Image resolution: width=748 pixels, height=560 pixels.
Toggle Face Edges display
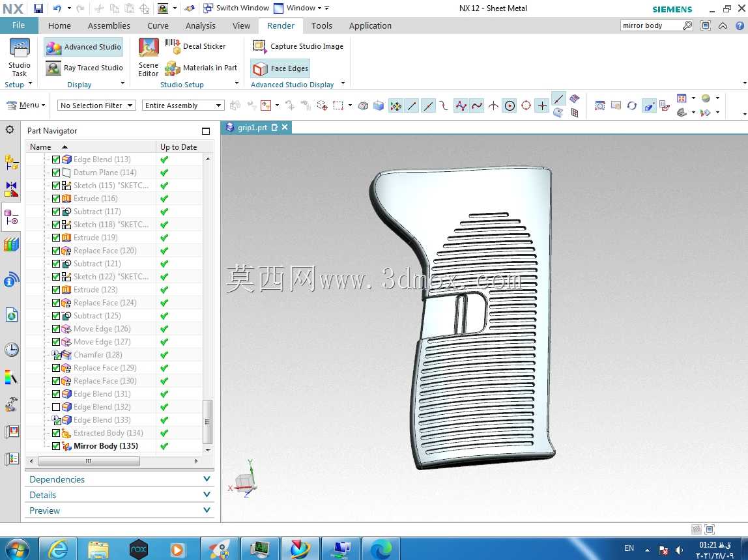(280, 68)
